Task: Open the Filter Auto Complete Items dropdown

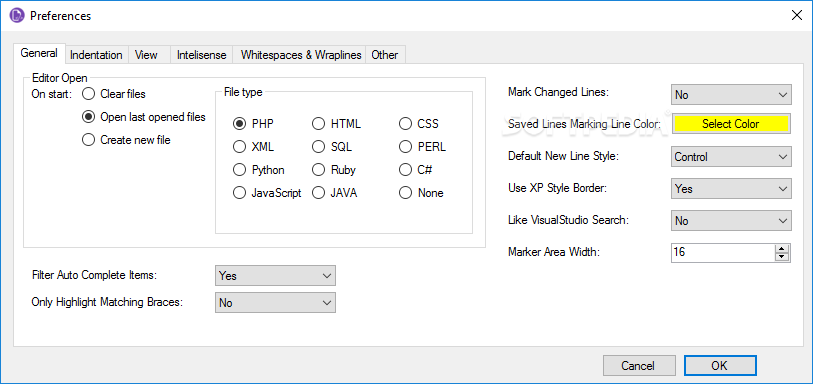Action: tap(275, 276)
